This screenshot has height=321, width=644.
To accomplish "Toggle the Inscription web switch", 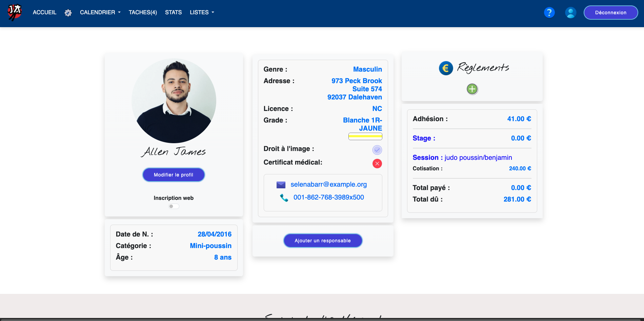I will pyautogui.click(x=174, y=206).
